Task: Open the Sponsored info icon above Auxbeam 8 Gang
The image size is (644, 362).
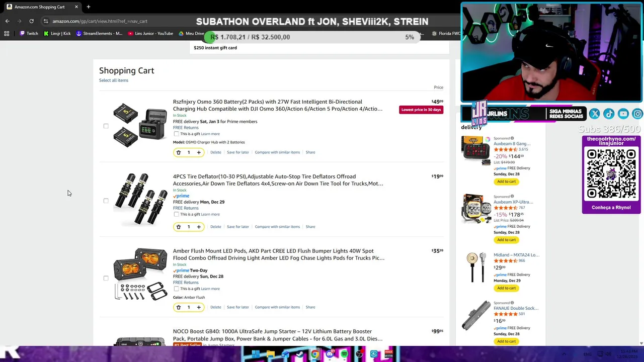Action: (512, 138)
